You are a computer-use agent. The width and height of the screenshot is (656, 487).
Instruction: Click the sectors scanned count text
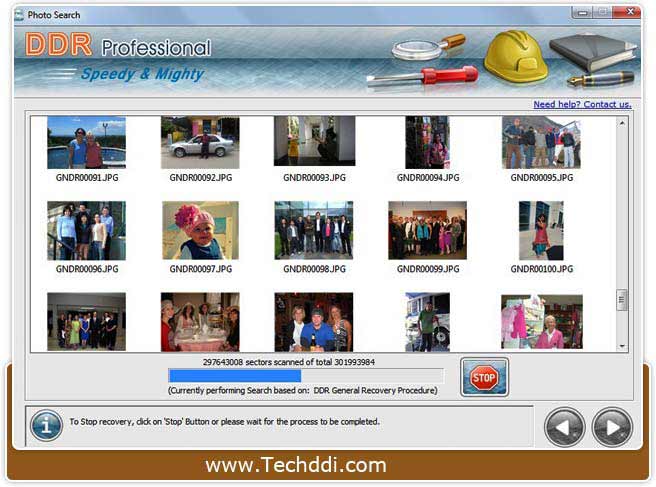point(289,362)
